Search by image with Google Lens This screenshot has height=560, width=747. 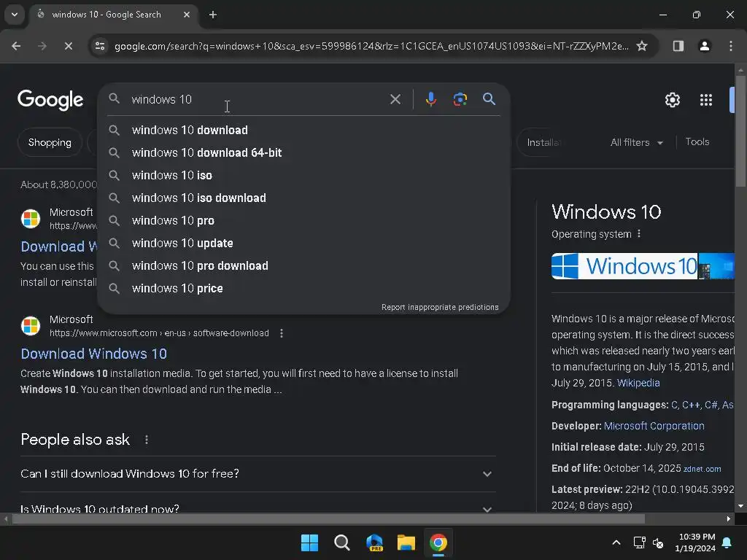460,99
